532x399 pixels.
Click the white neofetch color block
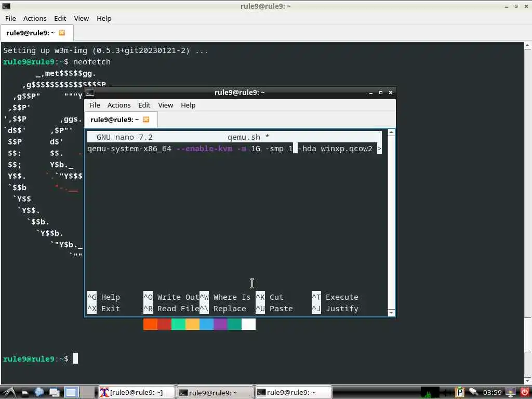248,324
